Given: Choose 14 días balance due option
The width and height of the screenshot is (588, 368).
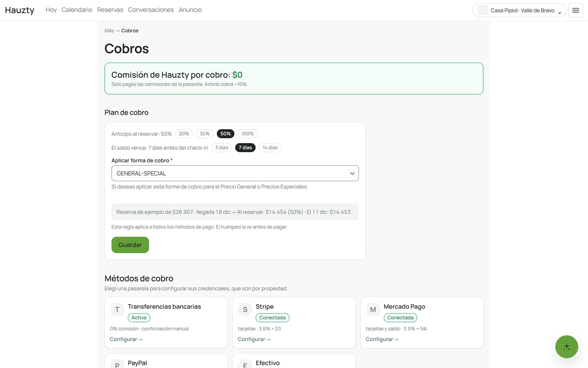Looking at the screenshot, I should [270, 148].
